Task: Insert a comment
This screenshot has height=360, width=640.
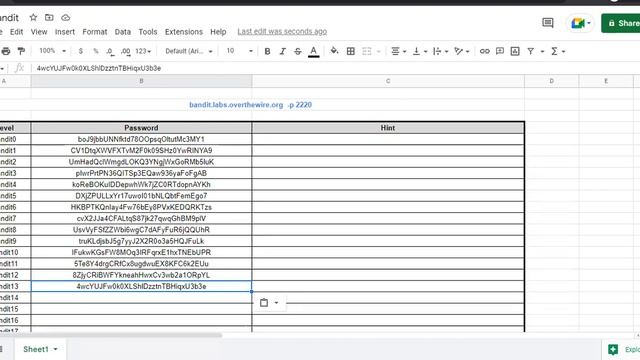Action: [x=500, y=51]
